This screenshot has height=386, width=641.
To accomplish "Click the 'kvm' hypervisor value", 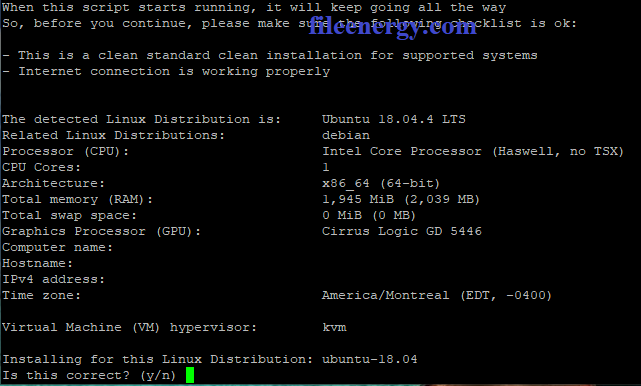I will (334, 328).
